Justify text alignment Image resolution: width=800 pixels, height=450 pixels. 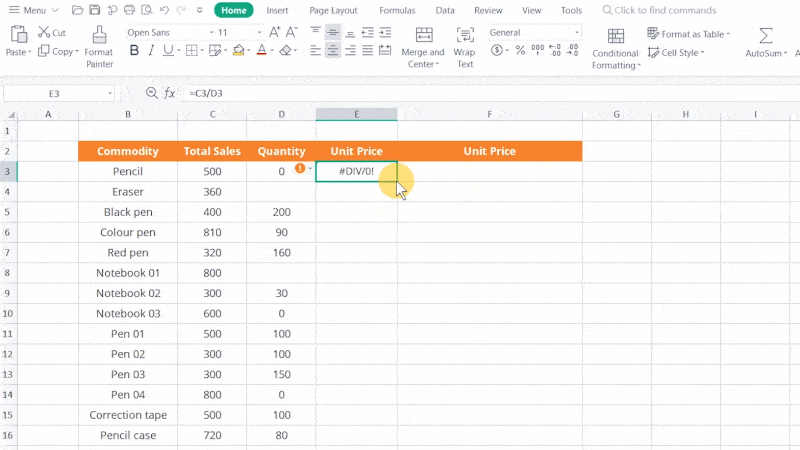click(367, 51)
